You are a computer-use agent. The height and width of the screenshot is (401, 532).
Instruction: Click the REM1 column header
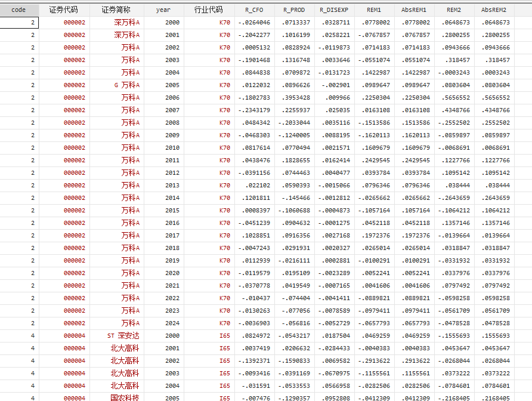374,10
